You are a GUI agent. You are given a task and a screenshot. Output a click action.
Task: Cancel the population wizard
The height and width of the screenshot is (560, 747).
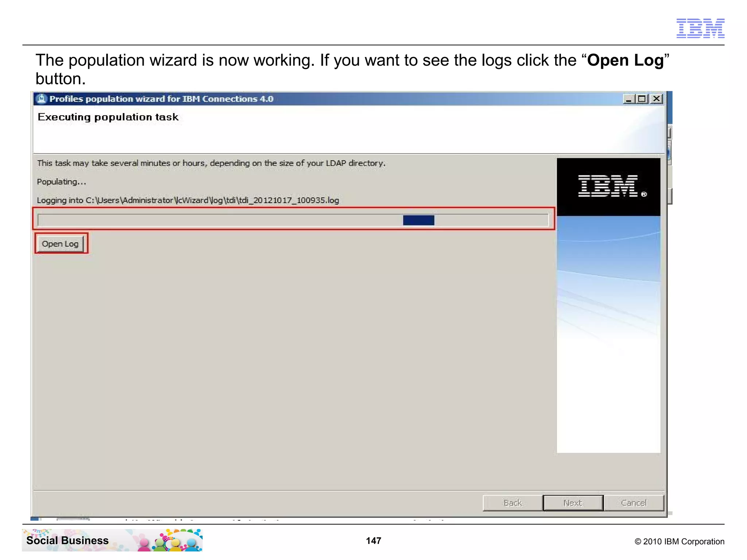[634, 503]
